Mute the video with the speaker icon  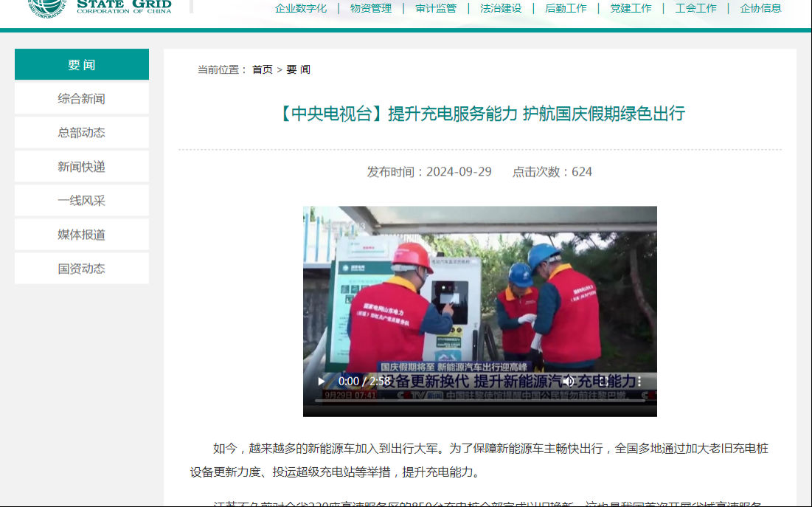pyautogui.click(x=569, y=382)
